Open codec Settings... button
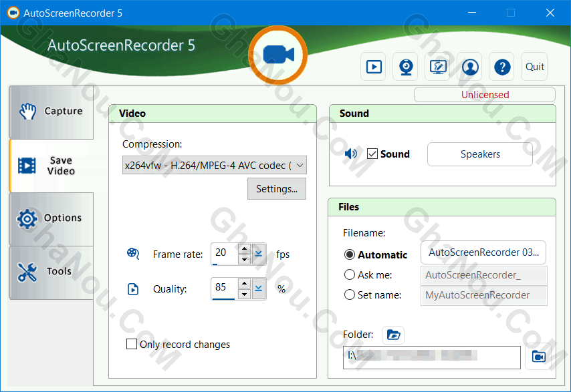The width and height of the screenshot is (571, 392). pos(277,189)
